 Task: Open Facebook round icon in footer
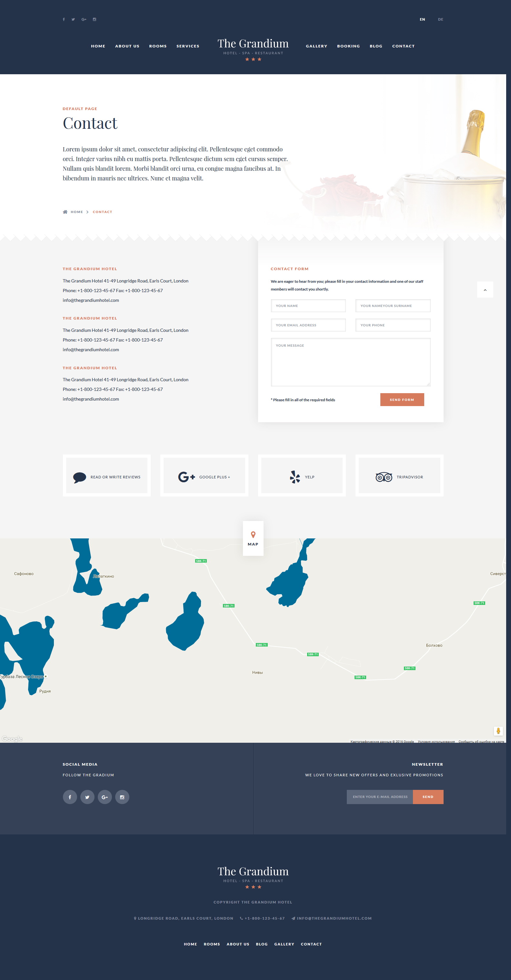click(70, 797)
